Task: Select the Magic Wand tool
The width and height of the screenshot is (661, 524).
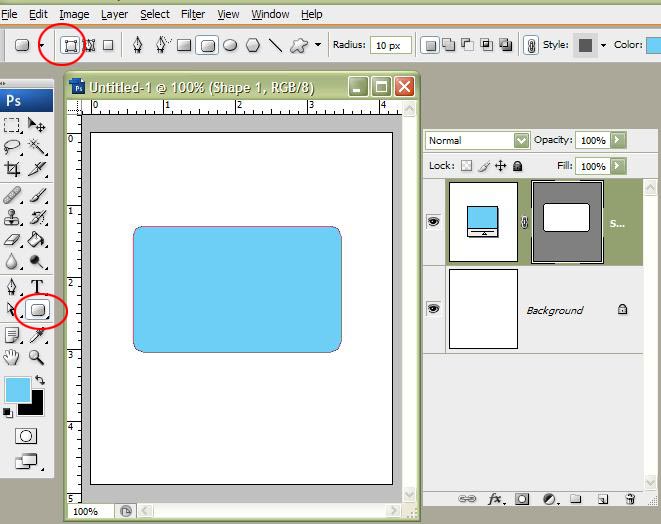Action: pyautogui.click(x=38, y=148)
